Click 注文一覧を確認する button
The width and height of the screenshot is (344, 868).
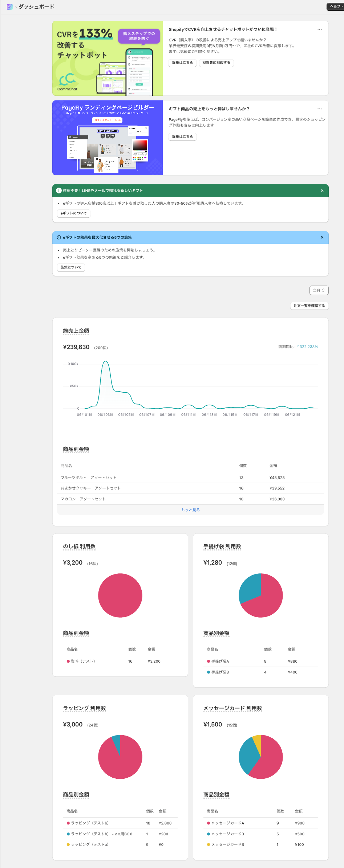point(309,306)
